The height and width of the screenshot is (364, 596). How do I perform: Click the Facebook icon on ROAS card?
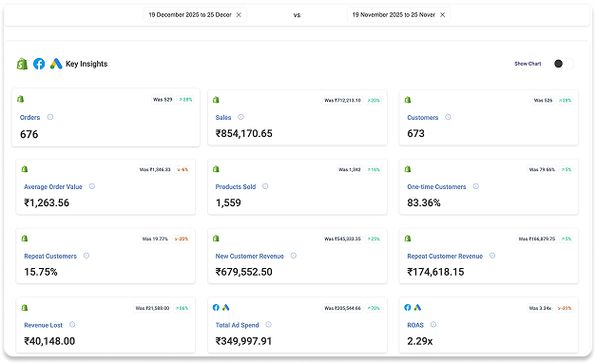(408, 307)
